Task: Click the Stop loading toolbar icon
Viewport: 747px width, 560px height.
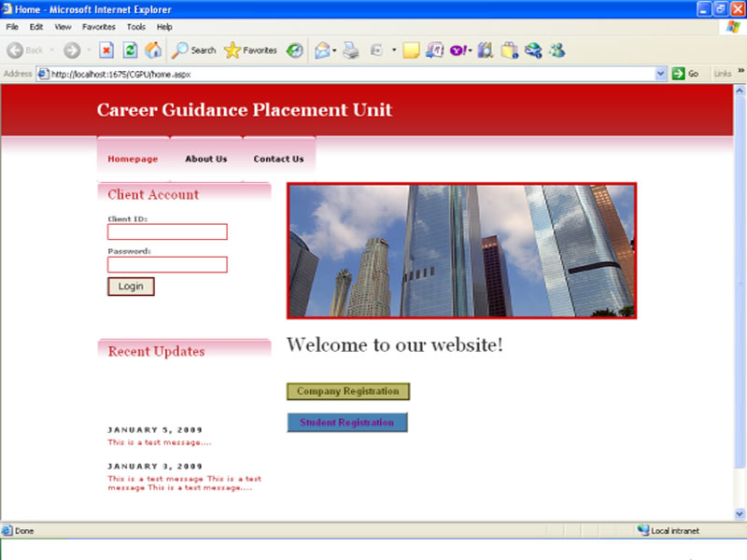Action: [x=106, y=50]
